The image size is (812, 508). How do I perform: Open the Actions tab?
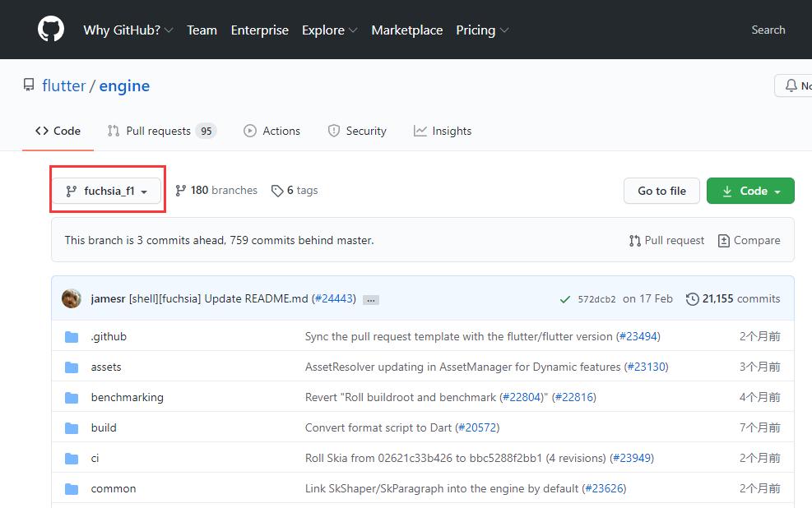pos(271,131)
